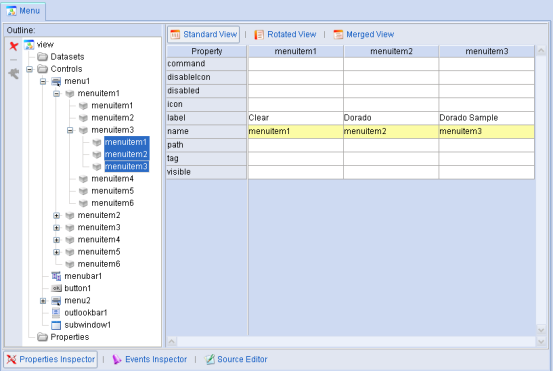Collapse the Controls folder node

pyautogui.click(x=30, y=69)
